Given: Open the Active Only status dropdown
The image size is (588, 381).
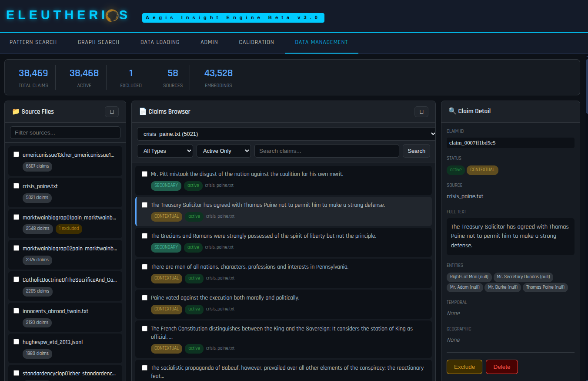Looking at the screenshot, I should [224, 151].
